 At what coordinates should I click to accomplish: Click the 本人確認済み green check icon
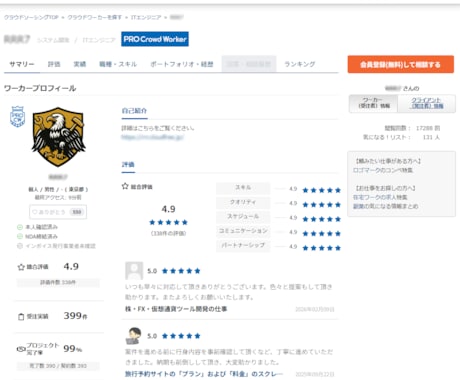(20, 227)
